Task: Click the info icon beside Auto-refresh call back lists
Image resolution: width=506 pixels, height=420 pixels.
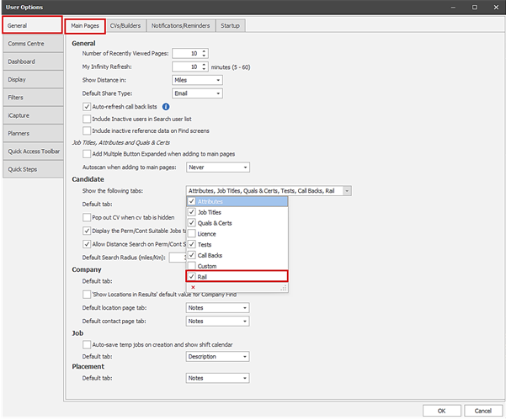Action: 166,107
